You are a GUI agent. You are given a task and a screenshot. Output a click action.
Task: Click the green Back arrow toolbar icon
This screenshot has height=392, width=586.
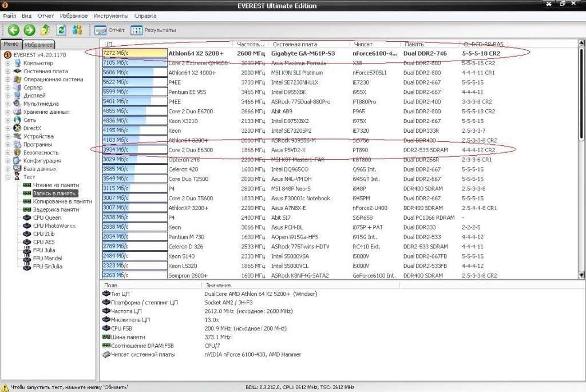14,30
